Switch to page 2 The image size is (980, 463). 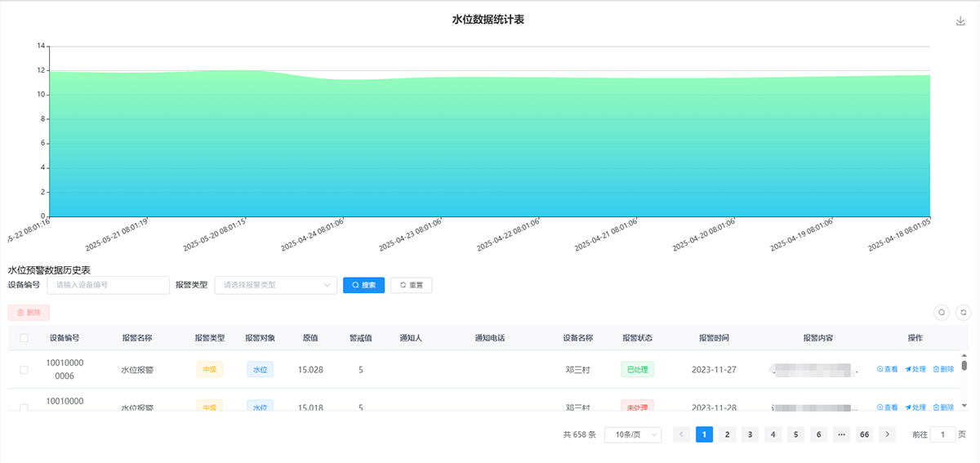[727, 434]
